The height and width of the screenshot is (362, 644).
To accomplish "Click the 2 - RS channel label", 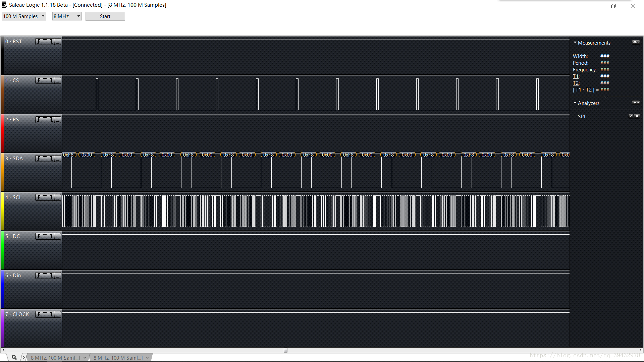I will tap(12, 120).
